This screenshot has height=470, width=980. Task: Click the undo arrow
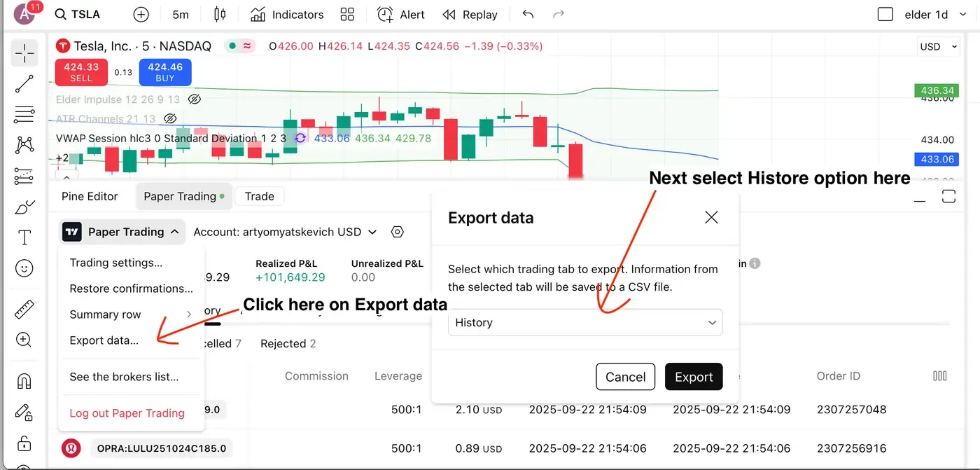[528, 15]
